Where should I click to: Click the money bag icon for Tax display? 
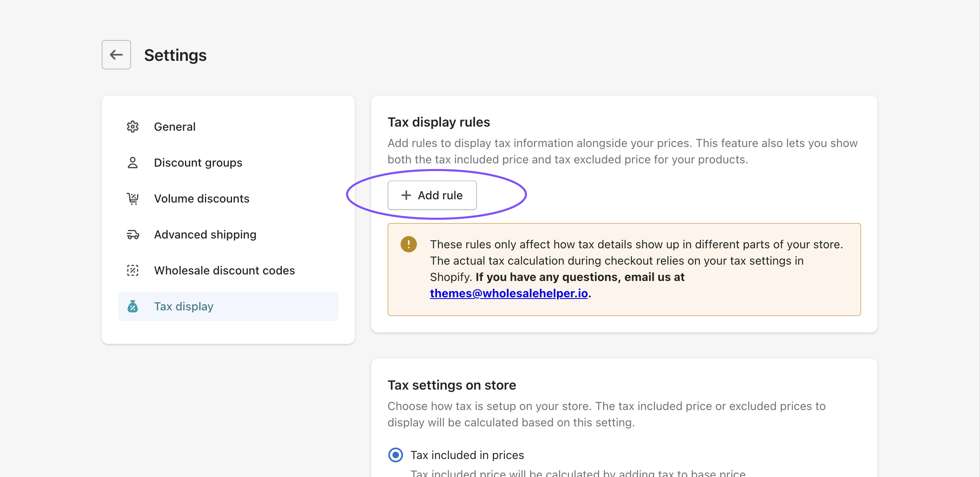click(132, 306)
